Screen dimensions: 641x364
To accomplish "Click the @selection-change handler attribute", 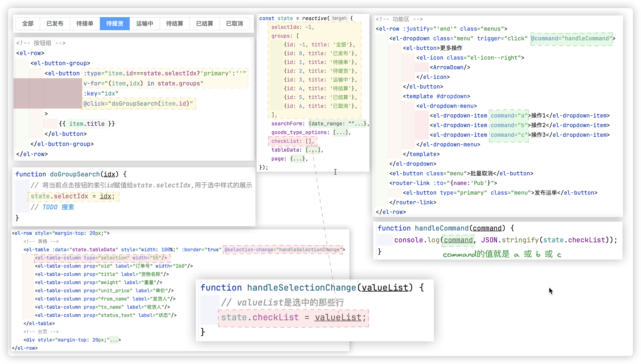I will click(x=283, y=250).
